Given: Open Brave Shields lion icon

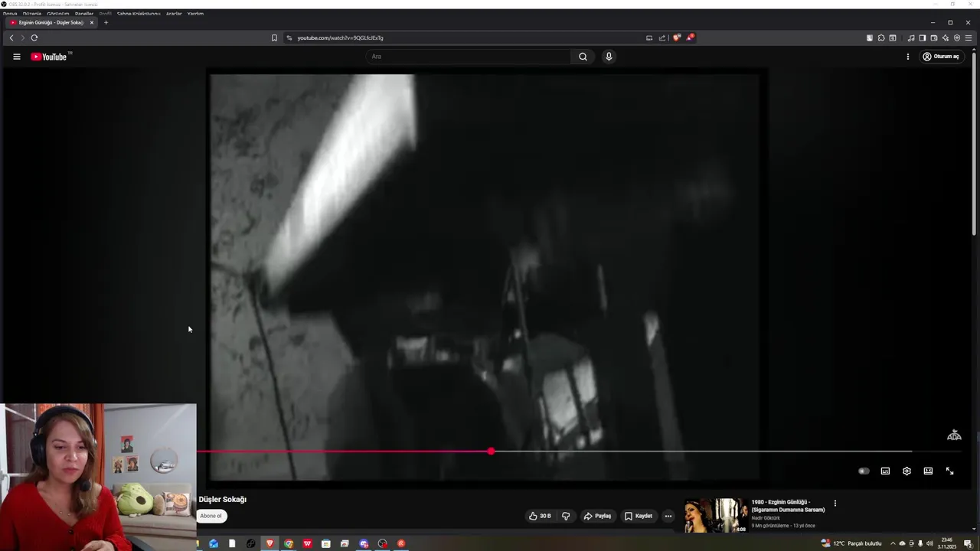Looking at the screenshot, I should click(x=676, y=37).
